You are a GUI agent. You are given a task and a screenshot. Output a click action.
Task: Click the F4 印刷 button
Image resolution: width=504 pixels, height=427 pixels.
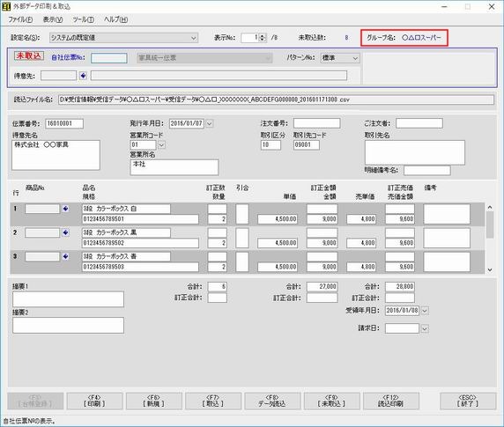(94, 401)
